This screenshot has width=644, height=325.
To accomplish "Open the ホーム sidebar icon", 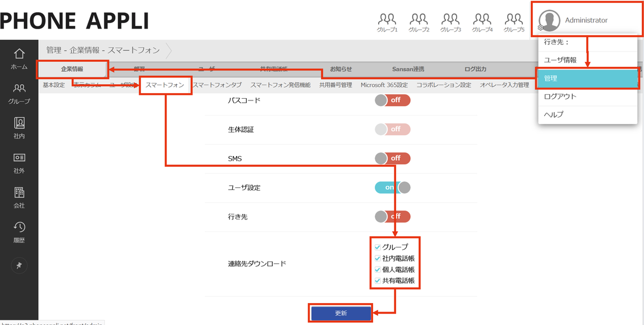I will [x=19, y=59].
